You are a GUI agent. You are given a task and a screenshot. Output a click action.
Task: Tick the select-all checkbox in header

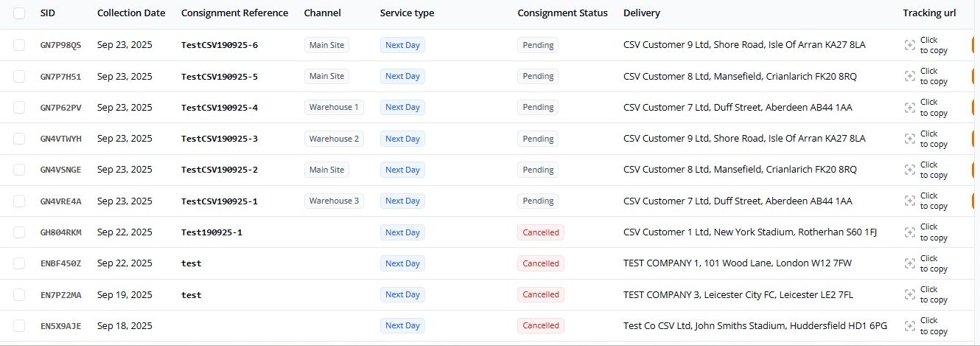pyautogui.click(x=19, y=13)
